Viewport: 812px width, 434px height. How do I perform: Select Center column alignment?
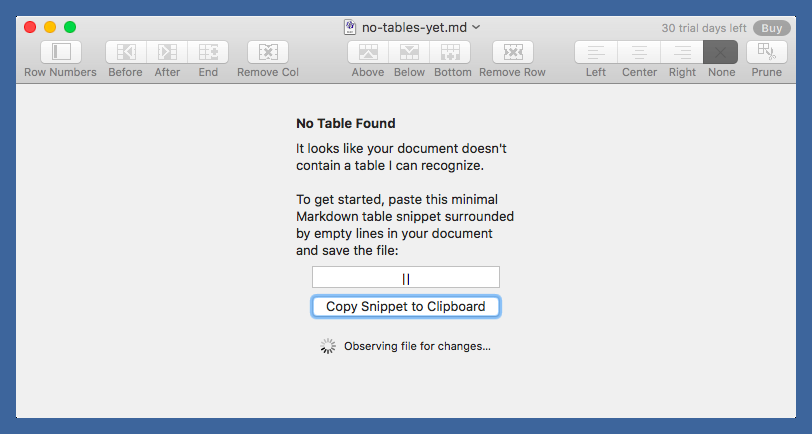coord(638,52)
